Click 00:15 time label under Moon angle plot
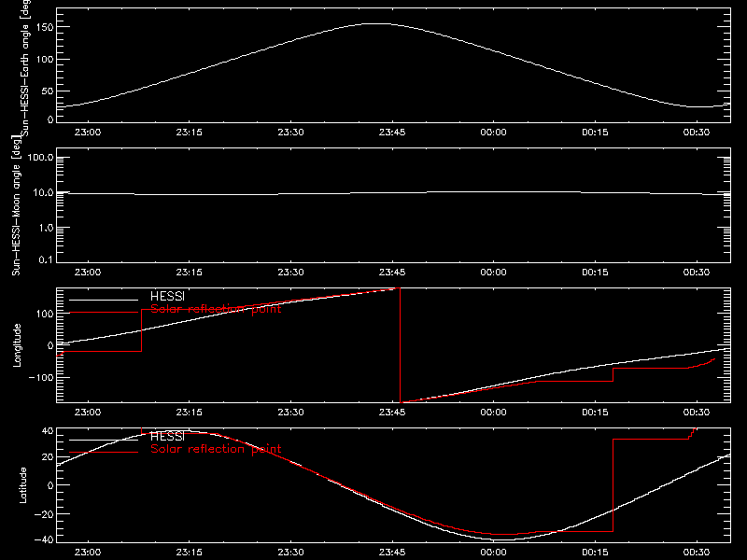 point(595,273)
